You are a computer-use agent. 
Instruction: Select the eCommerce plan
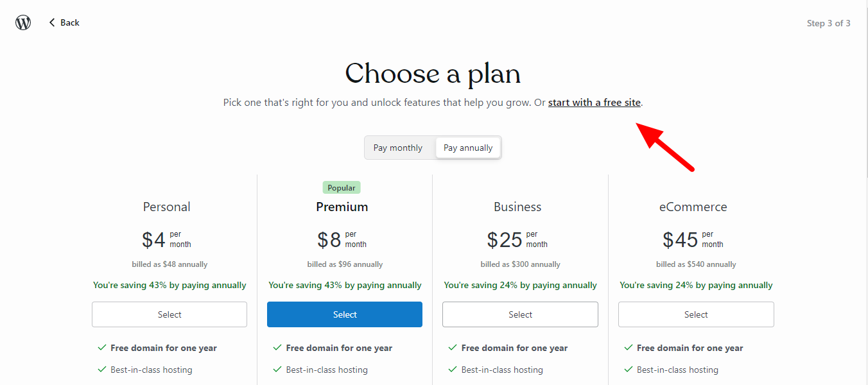(696, 314)
